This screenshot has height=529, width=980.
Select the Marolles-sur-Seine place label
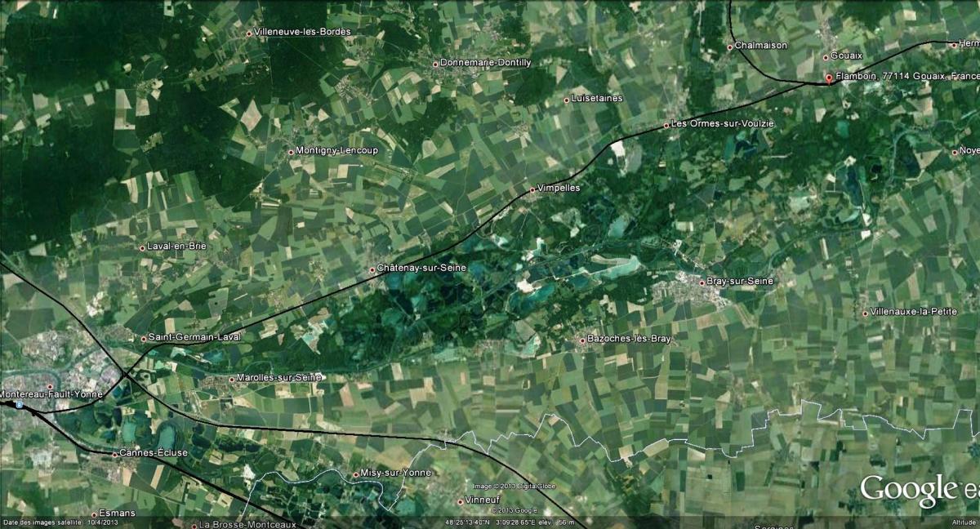[279, 377]
